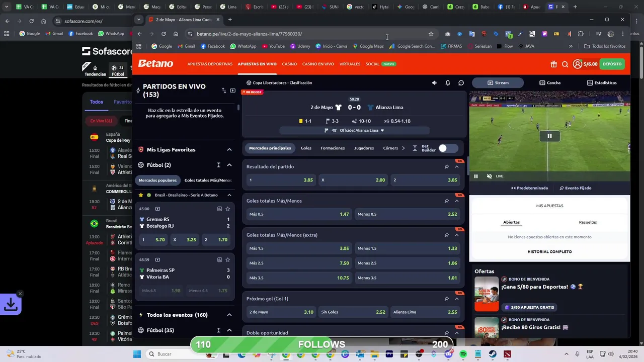This screenshot has height=362, width=644.
Task: Open the Betano search magnifier
Action: click(x=565, y=64)
